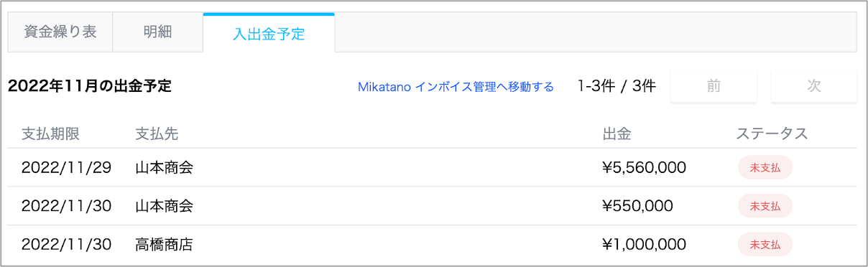Select the 未支払 badge for ¥550,000 row
The width and height of the screenshot is (868, 267).
pos(765,206)
